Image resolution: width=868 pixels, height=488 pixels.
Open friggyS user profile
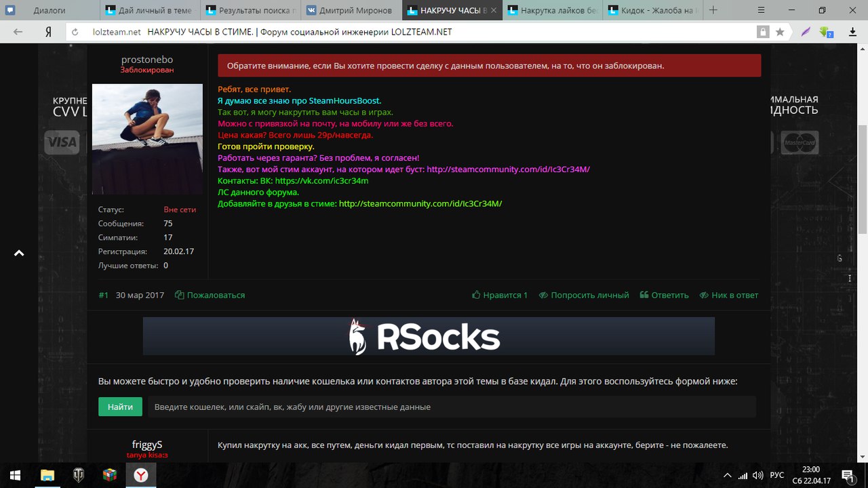pyautogui.click(x=147, y=445)
